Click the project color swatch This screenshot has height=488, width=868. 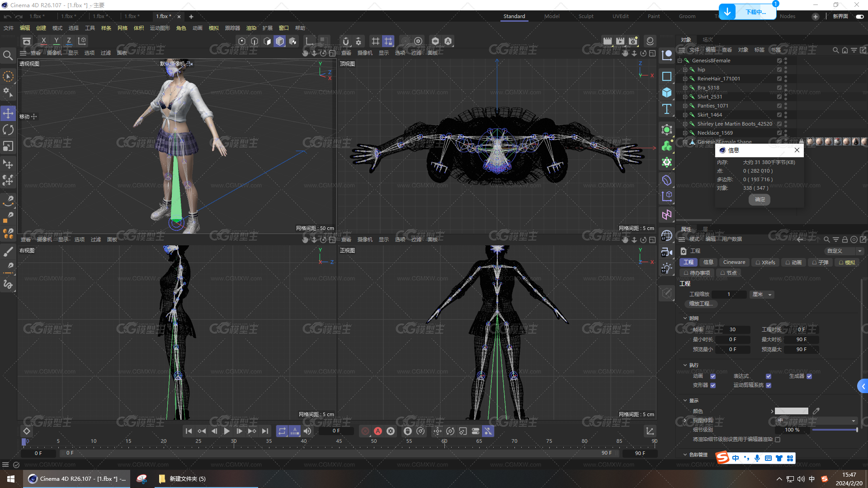792,411
